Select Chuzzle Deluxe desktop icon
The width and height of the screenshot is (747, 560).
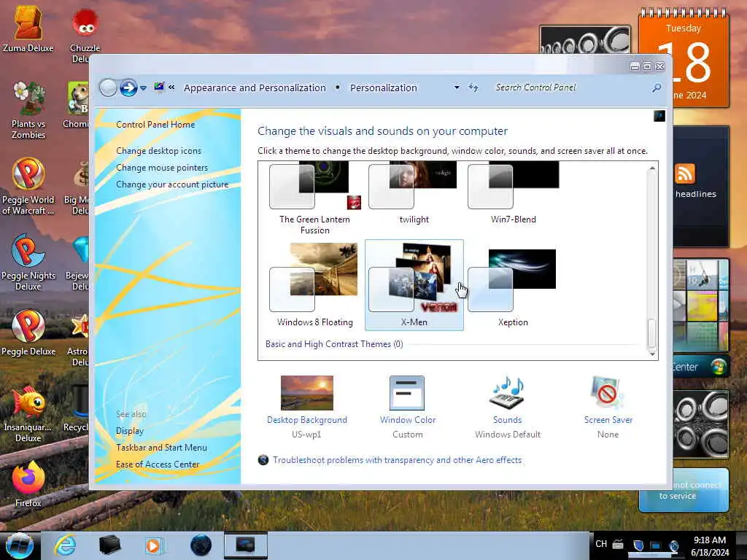[85, 36]
